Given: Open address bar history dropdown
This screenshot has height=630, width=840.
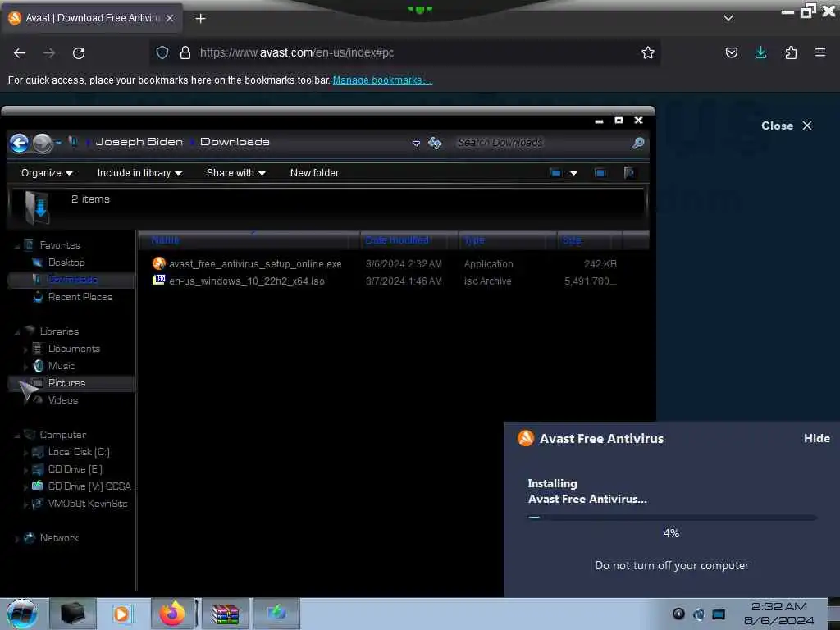Looking at the screenshot, I should [x=416, y=143].
